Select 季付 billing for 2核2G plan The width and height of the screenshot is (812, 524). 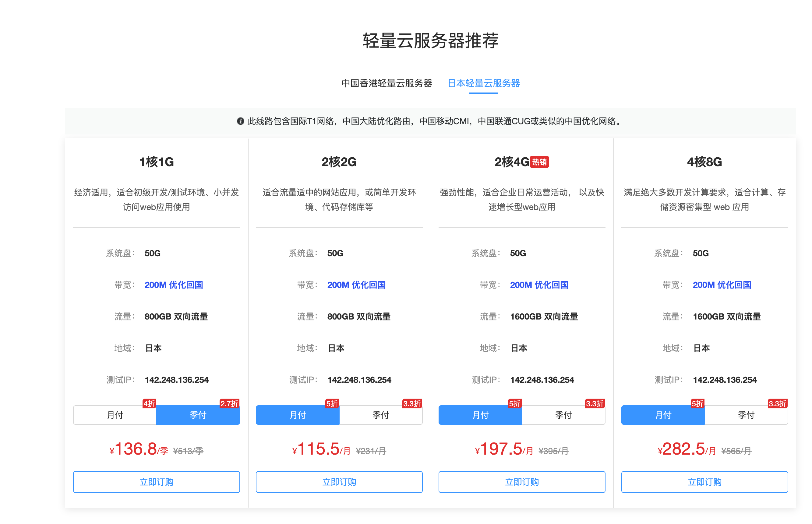(381, 415)
